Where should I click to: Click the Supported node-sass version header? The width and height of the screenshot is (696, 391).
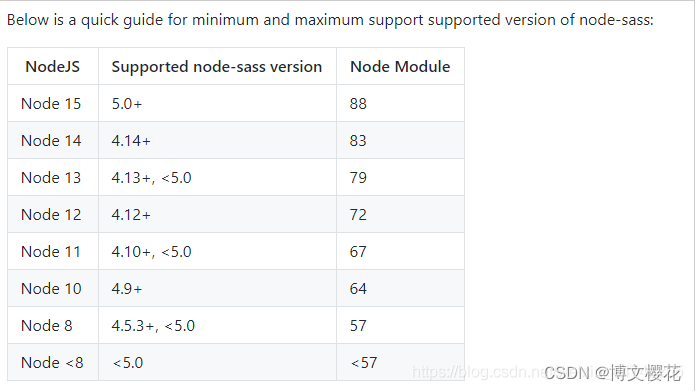(217, 67)
